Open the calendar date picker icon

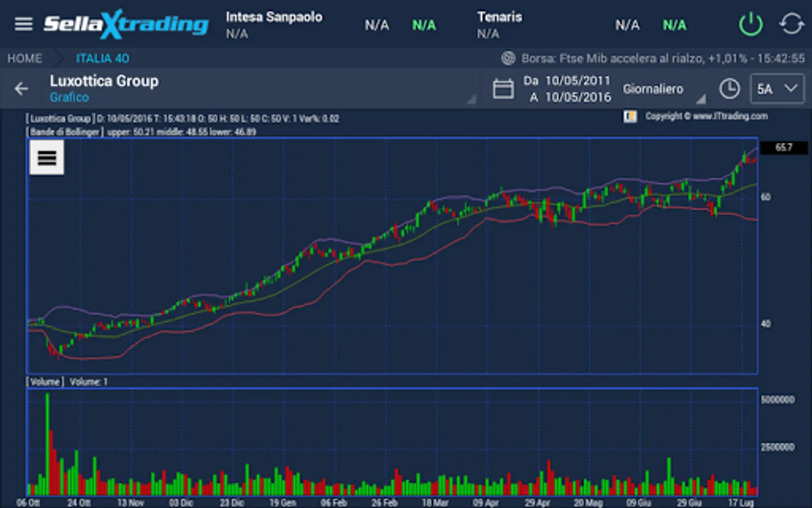pyautogui.click(x=503, y=89)
